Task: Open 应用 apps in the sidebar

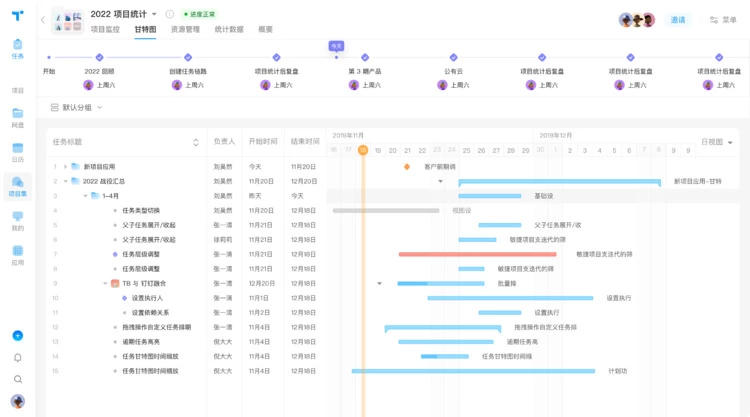Action: [x=17, y=255]
